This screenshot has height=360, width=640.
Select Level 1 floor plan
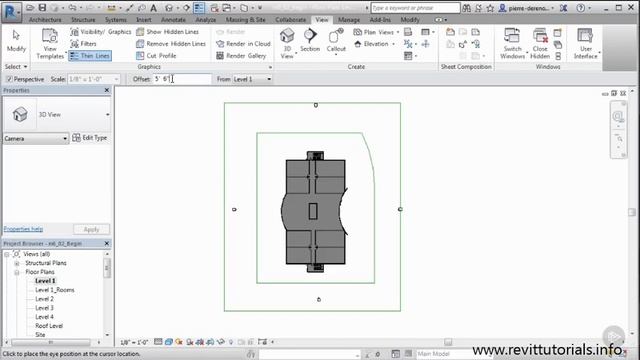click(x=45, y=281)
